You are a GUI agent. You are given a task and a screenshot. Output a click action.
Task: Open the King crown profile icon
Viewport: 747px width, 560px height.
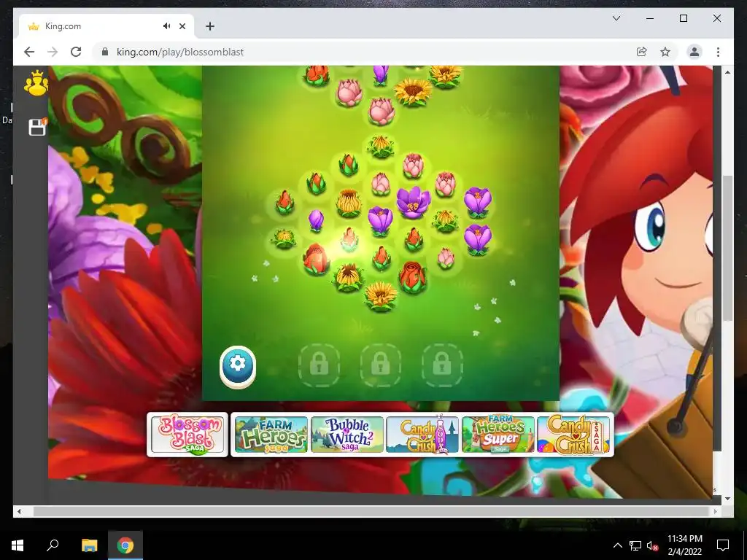point(36,84)
